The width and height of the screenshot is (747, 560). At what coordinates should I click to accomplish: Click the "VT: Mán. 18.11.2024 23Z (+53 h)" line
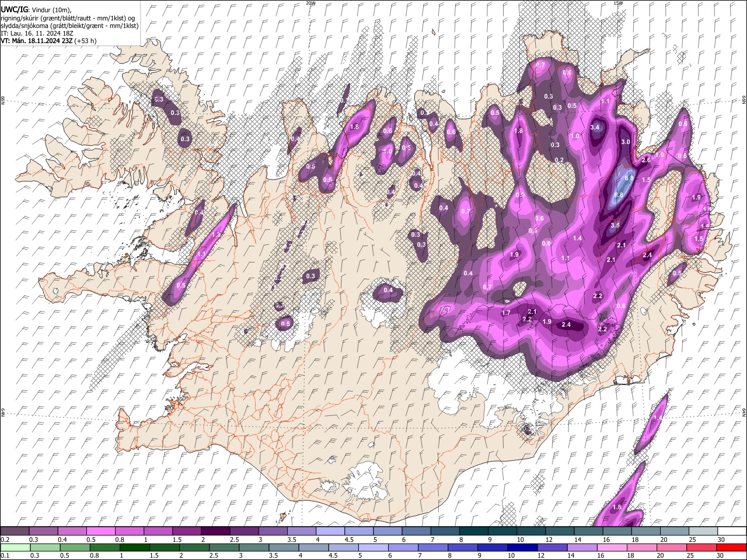[48, 41]
